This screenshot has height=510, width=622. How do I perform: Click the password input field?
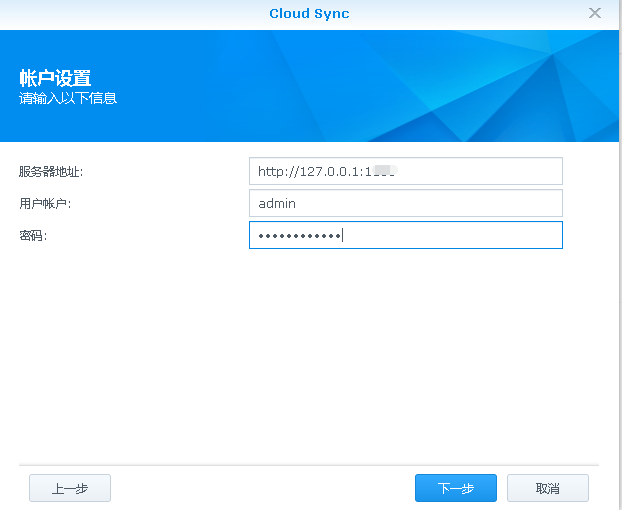tap(406, 235)
